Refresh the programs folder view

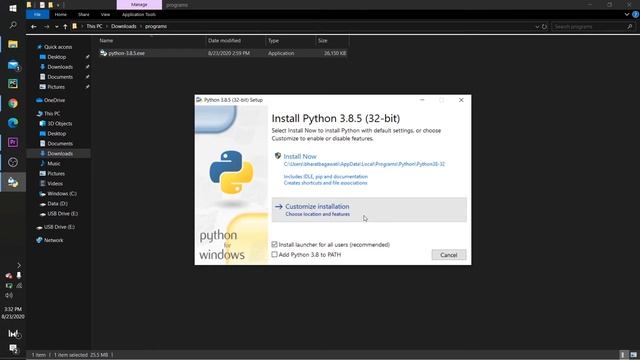point(544,27)
